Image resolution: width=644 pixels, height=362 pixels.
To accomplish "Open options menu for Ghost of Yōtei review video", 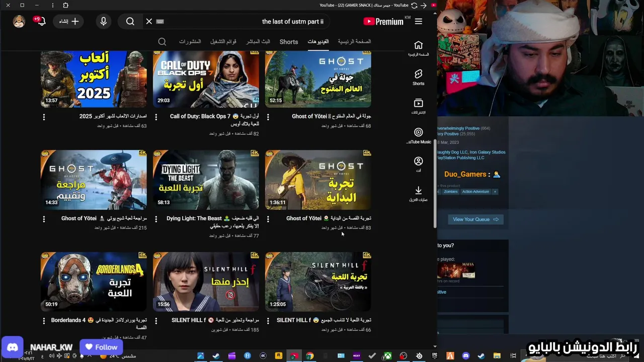I will pos(44,219).
